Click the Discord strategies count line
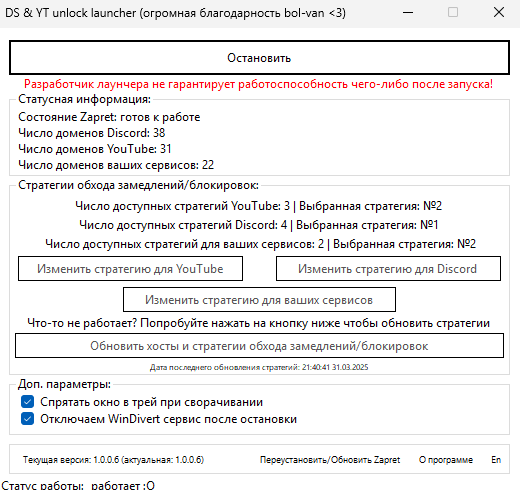 [259, 225]
